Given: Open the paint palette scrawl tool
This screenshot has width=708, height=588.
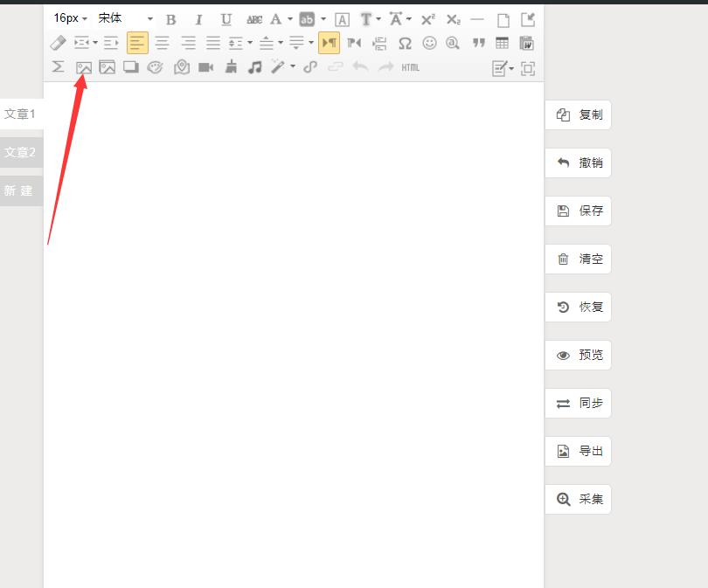Looking at the screenshot, I should pyautogui.click(x=155, y=67).
